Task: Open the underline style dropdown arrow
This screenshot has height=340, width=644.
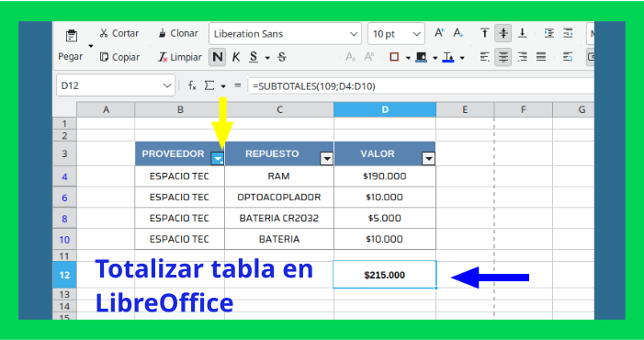Action: coord(267,58)
